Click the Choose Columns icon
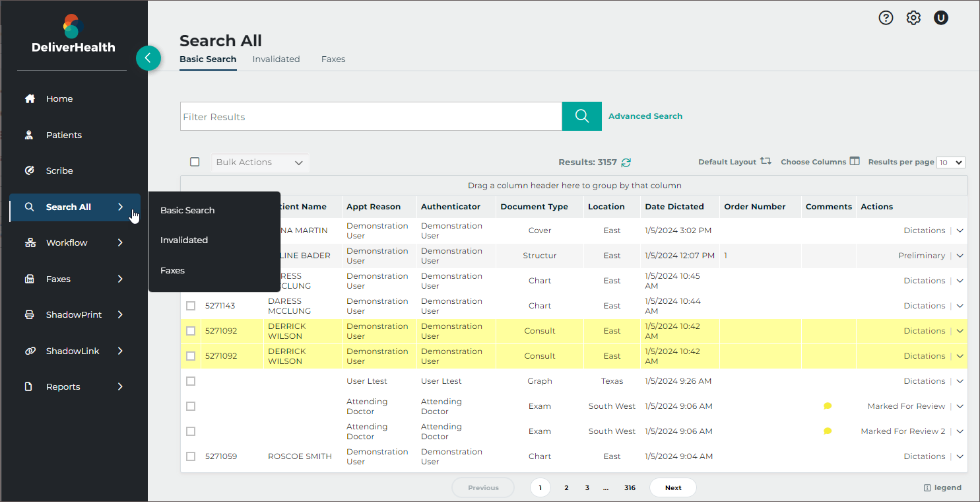The image size is (980, 502). [855, 161]
